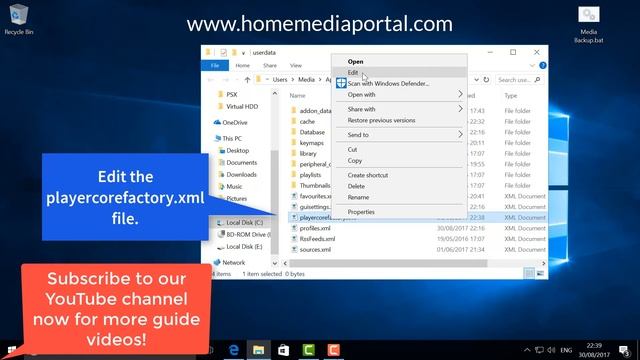Open the orange Camtasia recorder taskbar icon

click(333, 350)
